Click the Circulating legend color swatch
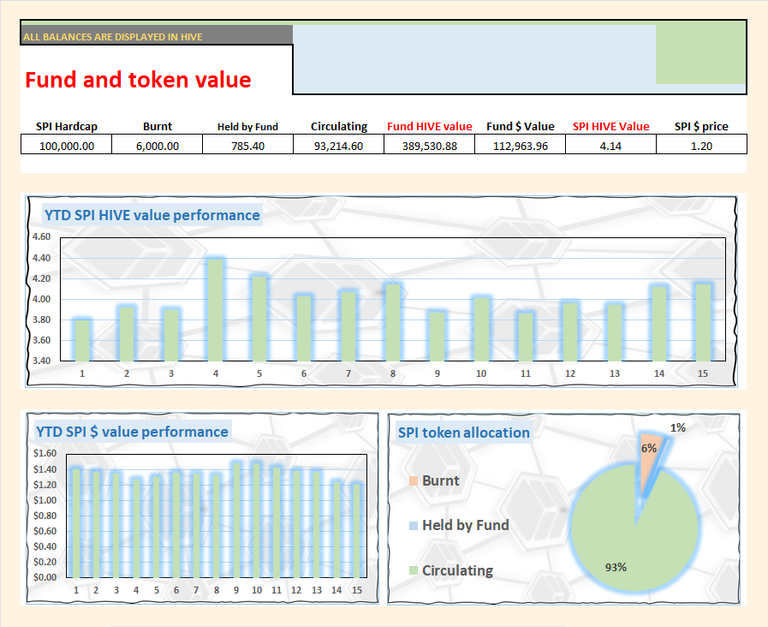The width and height of the screenshot is (768, 627). [413, 570]
